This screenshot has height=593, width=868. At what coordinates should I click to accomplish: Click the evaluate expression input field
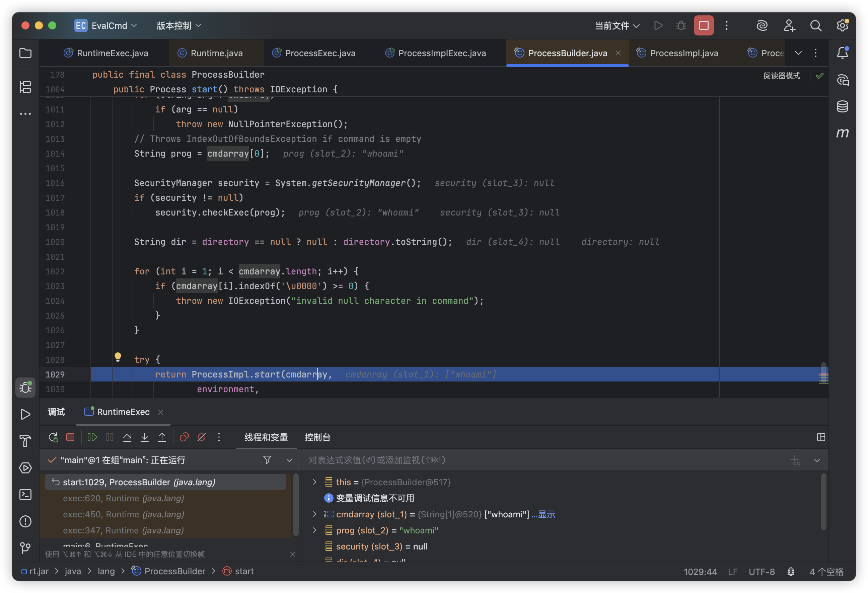tap(545, 460)
